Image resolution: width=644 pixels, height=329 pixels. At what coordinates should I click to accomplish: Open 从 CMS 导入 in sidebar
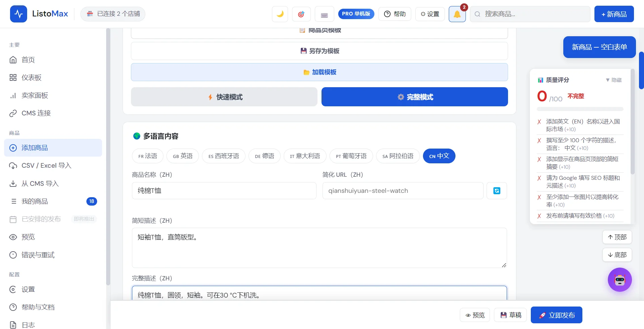(x=53, y=183)
